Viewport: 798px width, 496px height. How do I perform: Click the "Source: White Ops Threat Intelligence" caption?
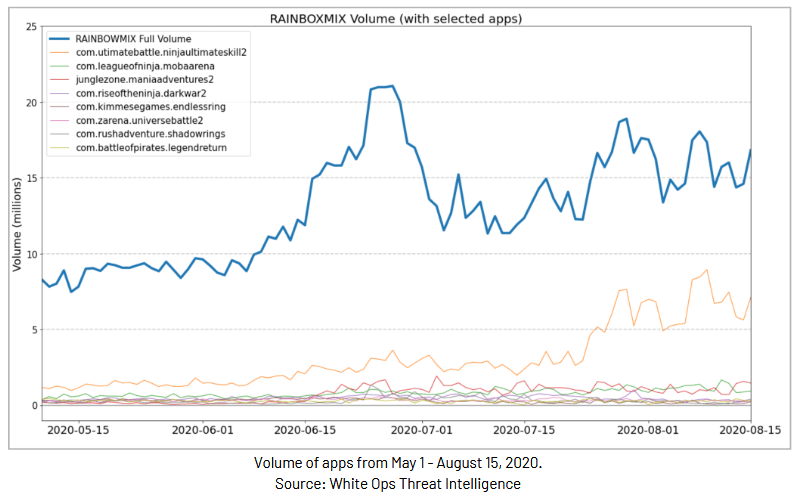click(398, 483)
